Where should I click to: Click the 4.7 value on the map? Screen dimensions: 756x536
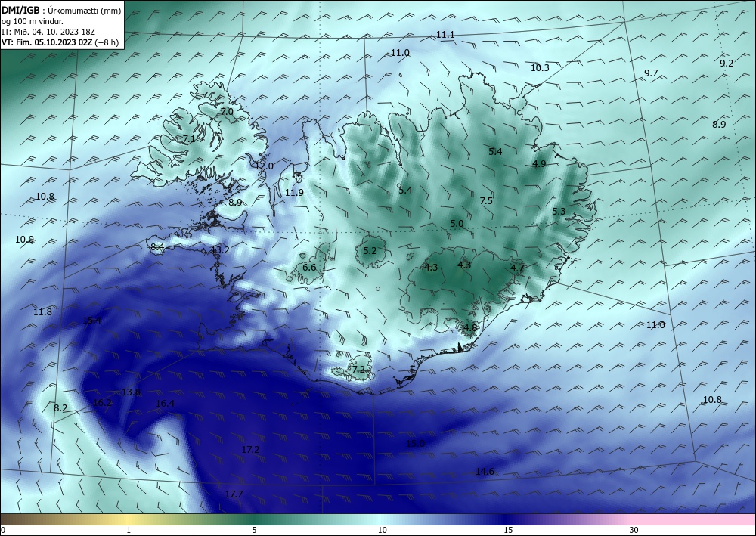517,268
